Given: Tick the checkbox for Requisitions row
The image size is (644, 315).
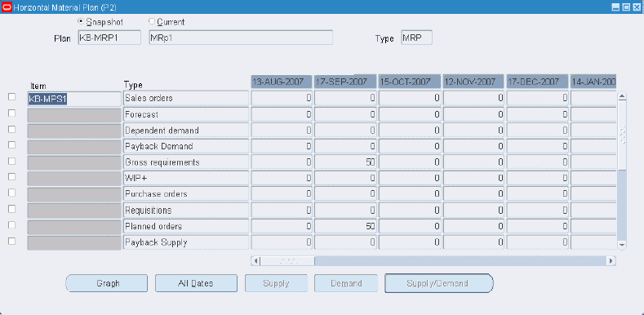Looking at the screenshot, I should click(x=12, y=209).
